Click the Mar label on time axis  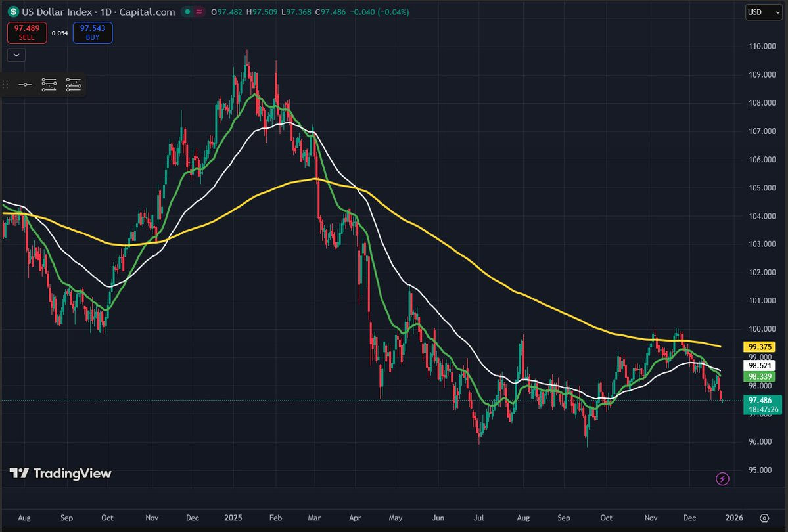314,518
